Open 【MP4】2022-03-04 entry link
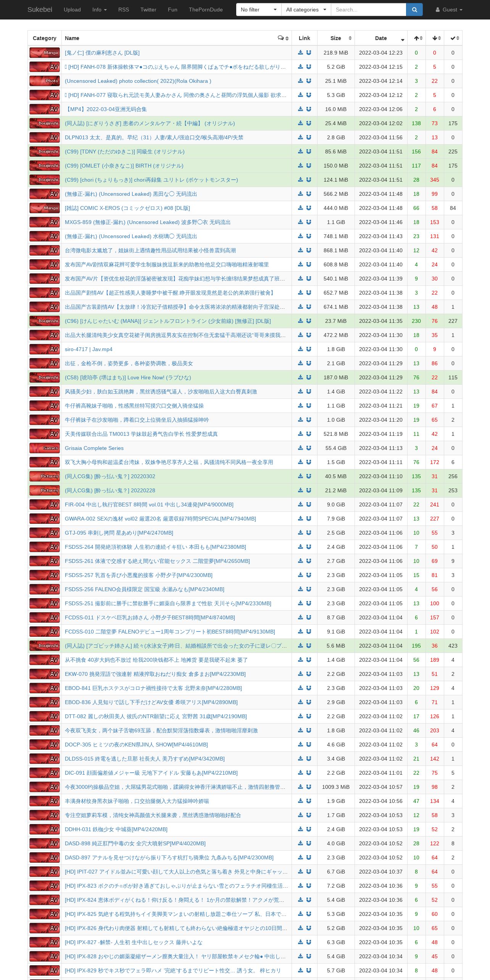This screenshot has width=490, height=980. 106,109
